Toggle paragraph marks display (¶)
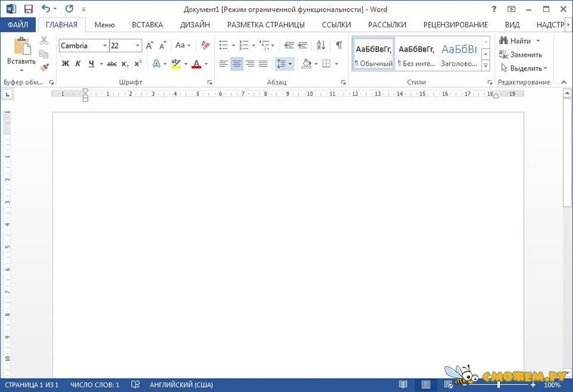Image resolution: width=573 pixels, height=392 pixels. click(x=339, y=45)
